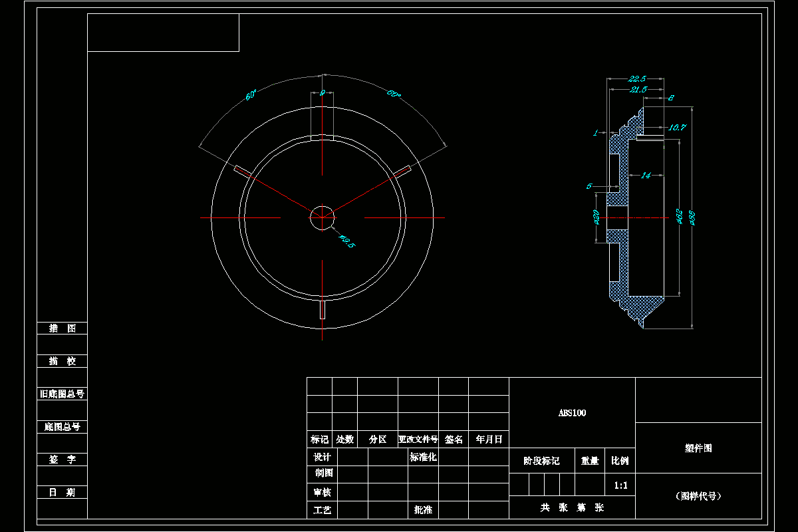Click the 制图 drafter row label
This screenshot has width=798, height=532.
325,473
